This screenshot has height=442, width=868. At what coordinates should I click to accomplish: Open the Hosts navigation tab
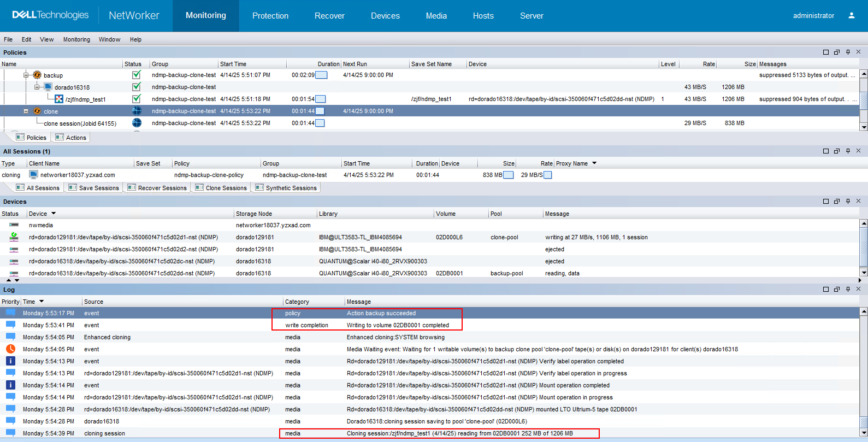pos(483,16)
